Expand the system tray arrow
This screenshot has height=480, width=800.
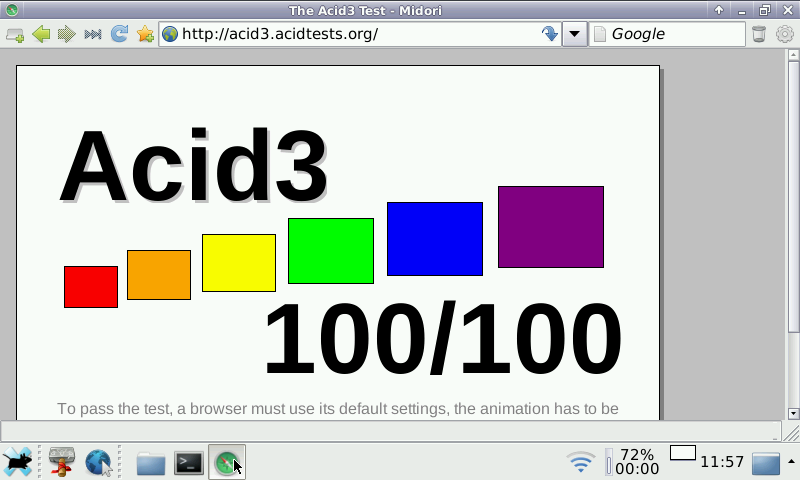(791, 461)
